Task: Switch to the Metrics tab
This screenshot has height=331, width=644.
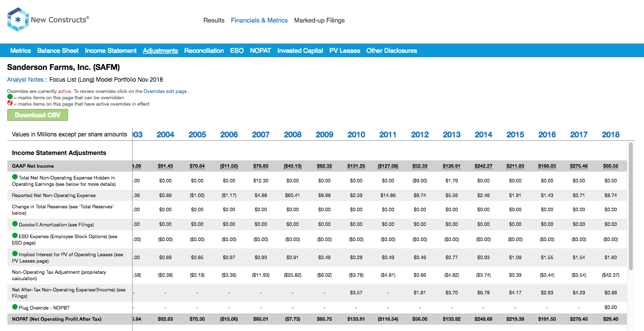Action: tap(21, 51)
